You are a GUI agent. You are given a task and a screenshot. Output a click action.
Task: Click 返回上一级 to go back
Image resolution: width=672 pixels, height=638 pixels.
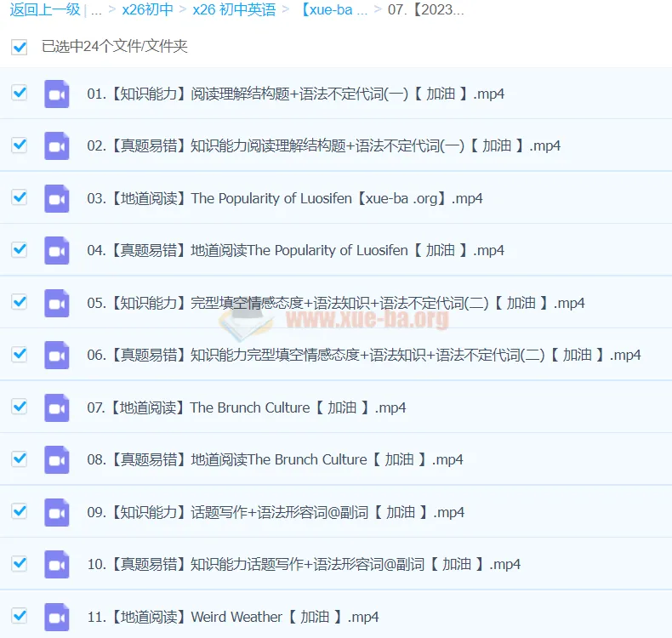tap(44, 10)
